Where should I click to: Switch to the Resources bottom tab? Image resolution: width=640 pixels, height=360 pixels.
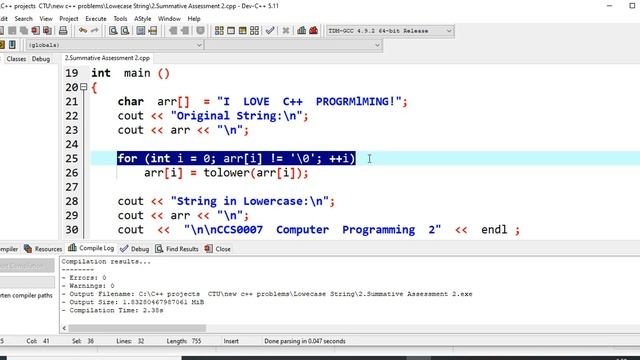pyautogui.click(x=43, y=249)
